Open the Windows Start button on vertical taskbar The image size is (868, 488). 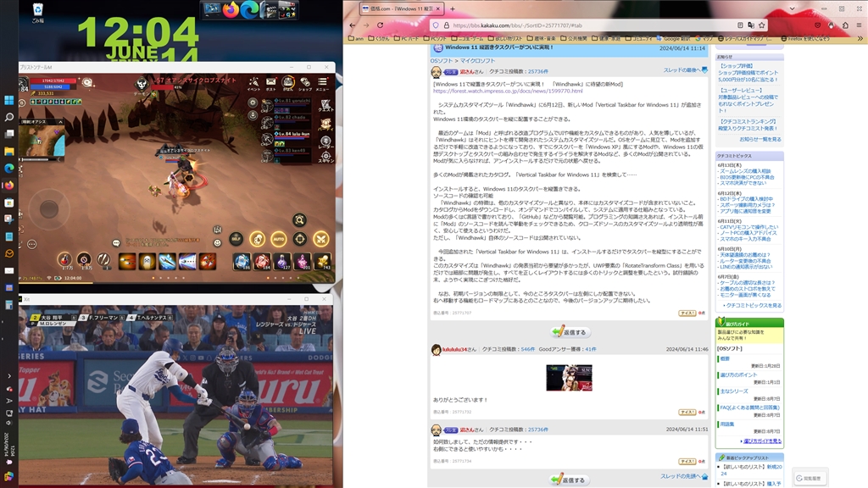point(8,100)
